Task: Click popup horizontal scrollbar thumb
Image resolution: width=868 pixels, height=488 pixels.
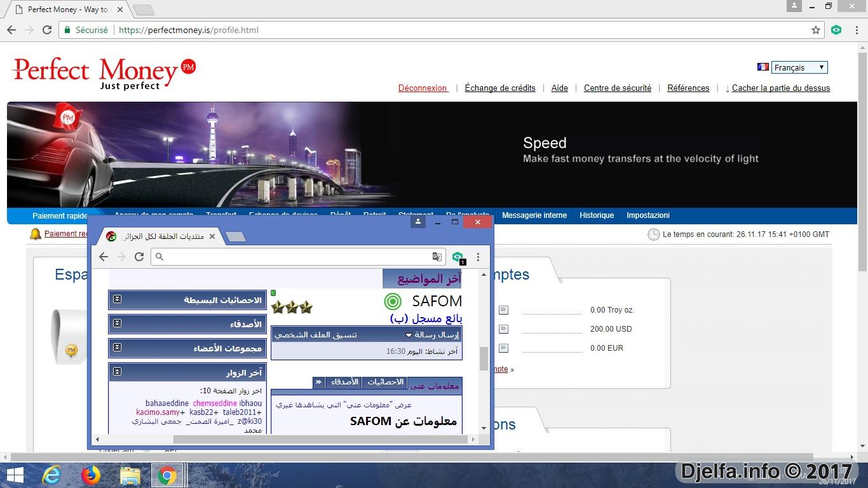Action: pos(320,439)
